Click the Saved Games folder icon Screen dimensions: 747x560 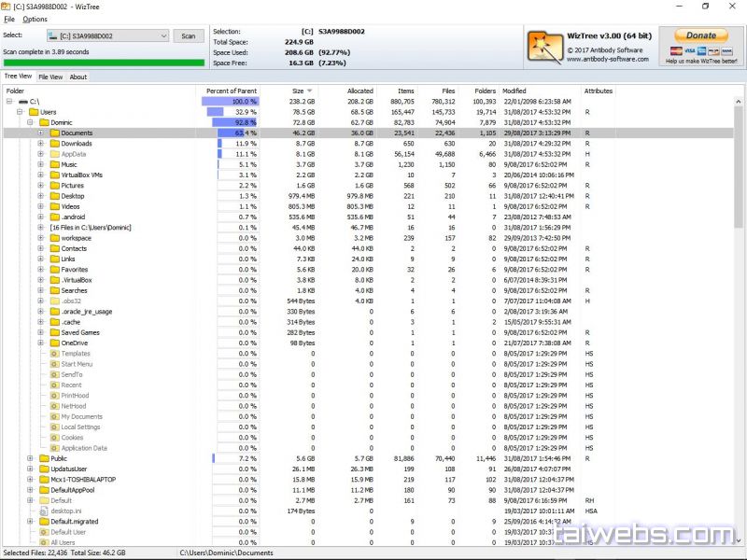[54, 332]
